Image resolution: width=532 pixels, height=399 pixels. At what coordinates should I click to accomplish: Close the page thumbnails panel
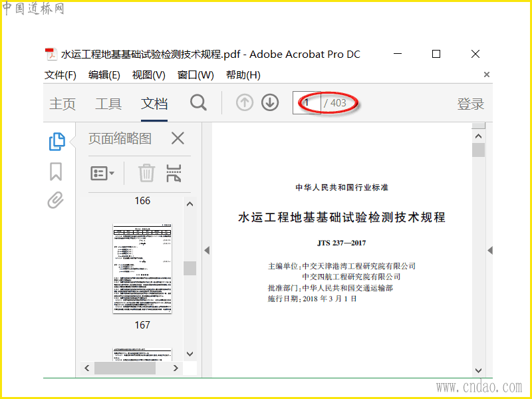[x=178, y=138]
